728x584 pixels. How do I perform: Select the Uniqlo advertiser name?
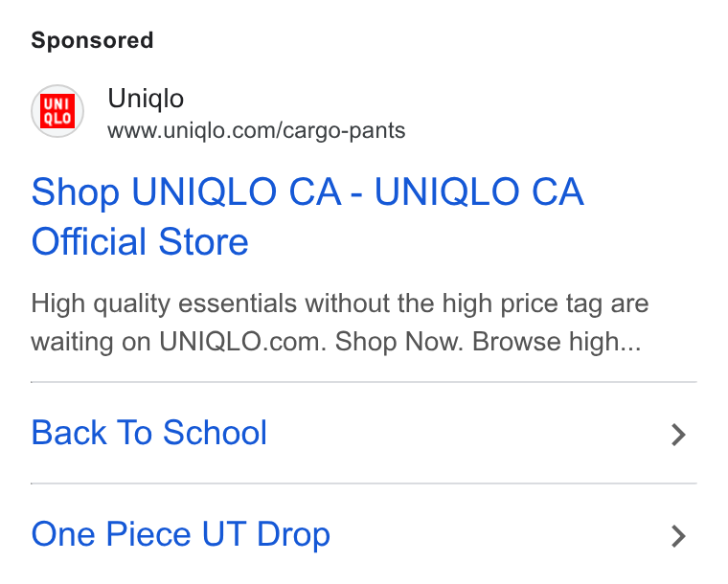click(x=146, y=99)
